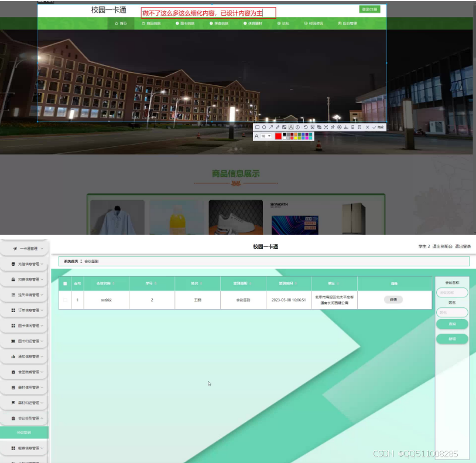The width and height of the screenshot is (476, 463).
Task: Click the 退出到前台 link
Action: 442,246
